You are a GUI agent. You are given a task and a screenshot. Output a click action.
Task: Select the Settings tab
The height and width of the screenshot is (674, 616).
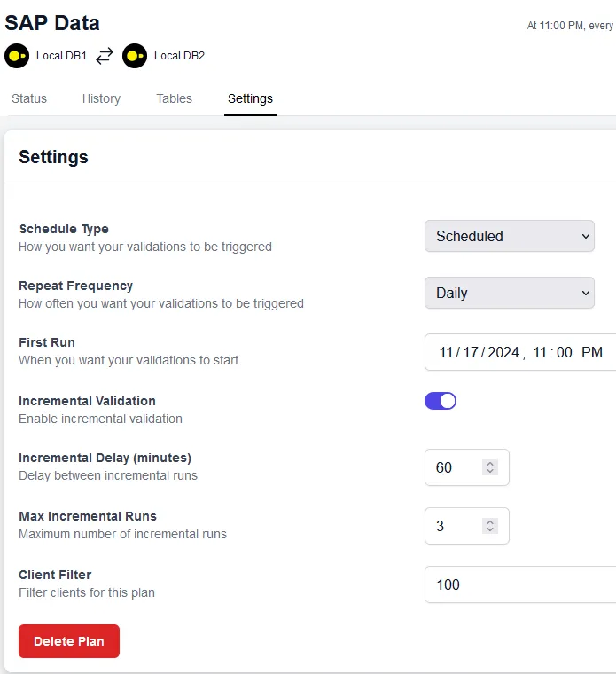[250, 98]
